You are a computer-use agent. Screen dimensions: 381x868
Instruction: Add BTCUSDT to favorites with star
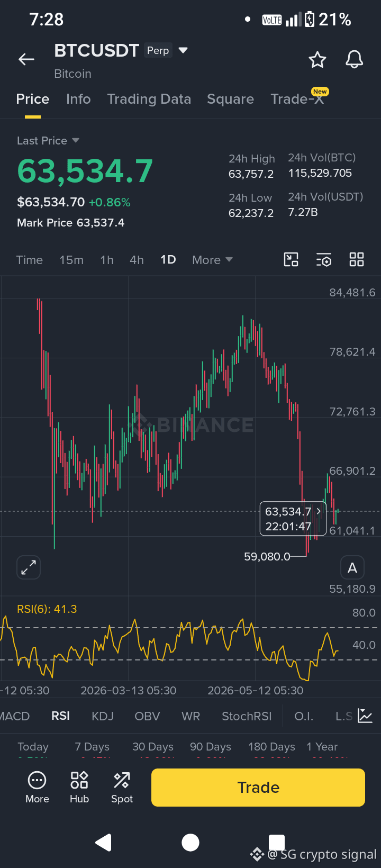tap(317, 59)
